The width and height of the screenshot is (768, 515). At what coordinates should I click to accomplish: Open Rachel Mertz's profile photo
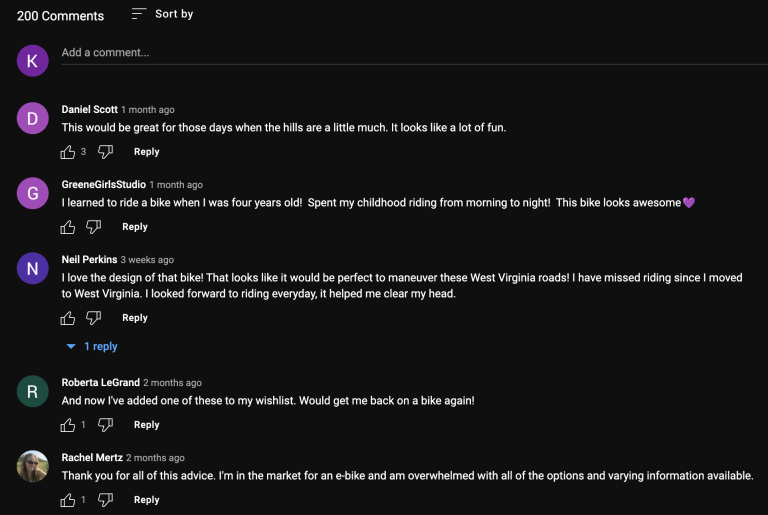[33, 466]
